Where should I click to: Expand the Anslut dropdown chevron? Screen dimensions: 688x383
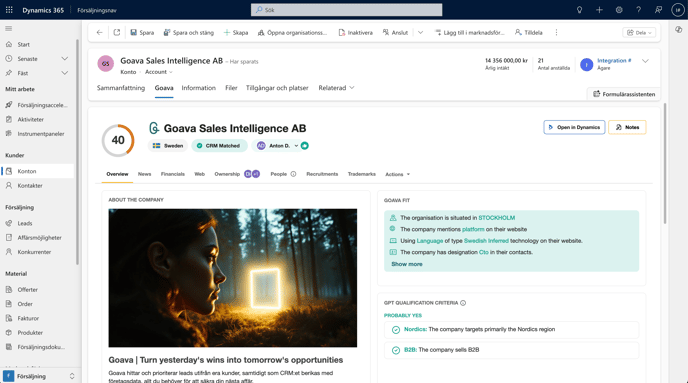tap(420, 32)
